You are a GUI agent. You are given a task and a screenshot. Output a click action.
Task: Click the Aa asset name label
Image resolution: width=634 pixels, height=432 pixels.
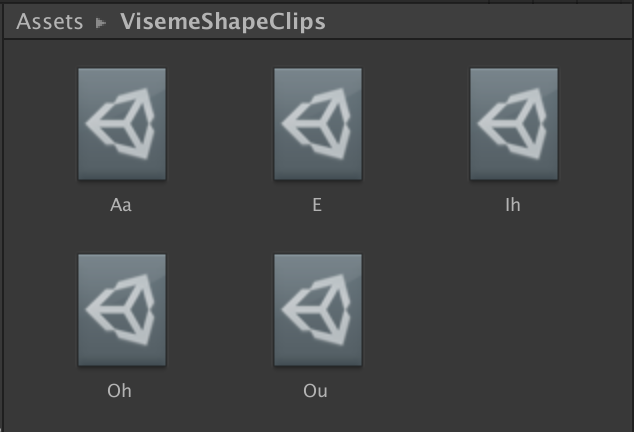(121, 205)
